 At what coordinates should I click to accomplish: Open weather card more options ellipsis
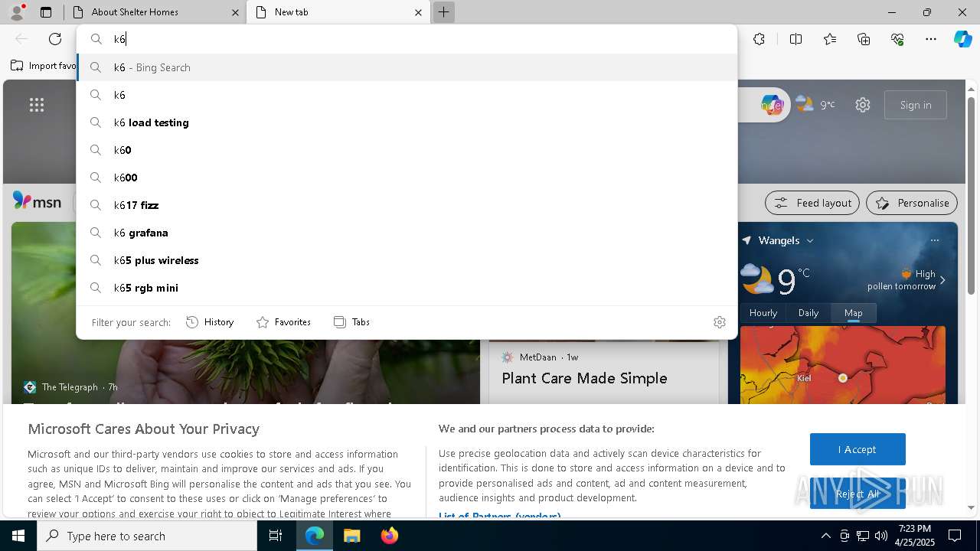click(x=935, y=240)
